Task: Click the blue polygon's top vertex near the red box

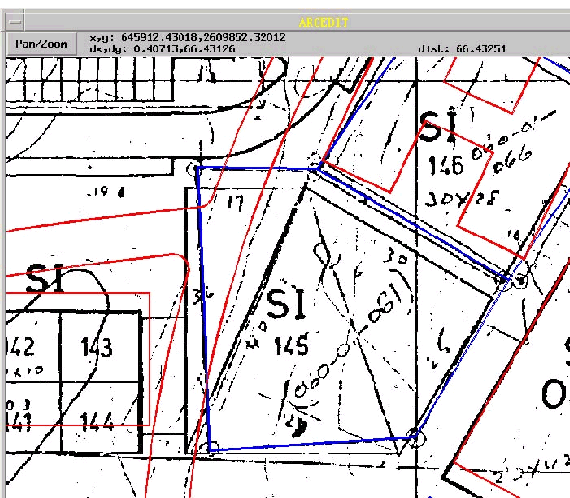Action: point(319,168)
